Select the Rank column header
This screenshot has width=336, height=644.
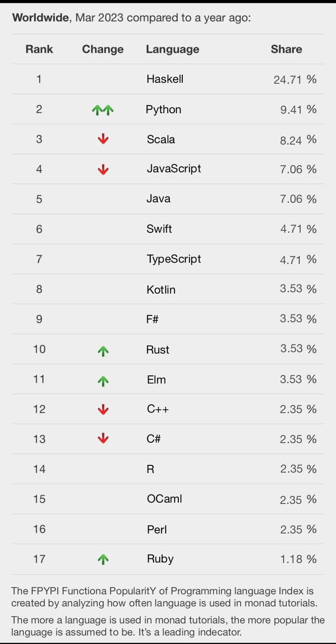coord(39,49)
